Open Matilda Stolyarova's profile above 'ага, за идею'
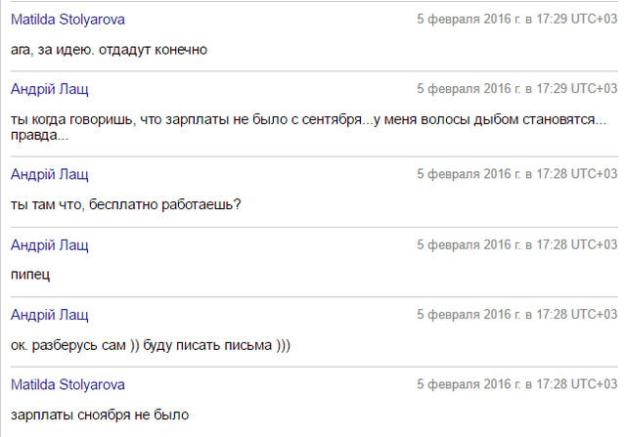Image resolution: width=625 pixels, height=437 pixels. (x=67, y=21)
